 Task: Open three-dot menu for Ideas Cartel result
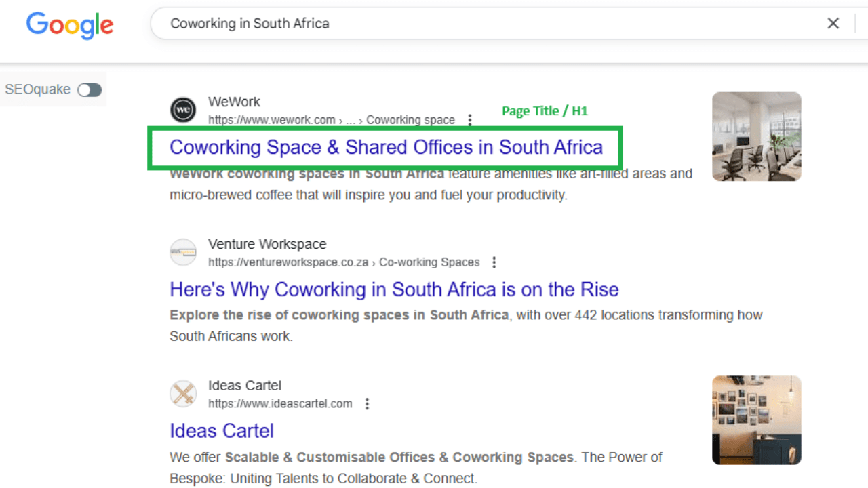[x=367, y=404]
